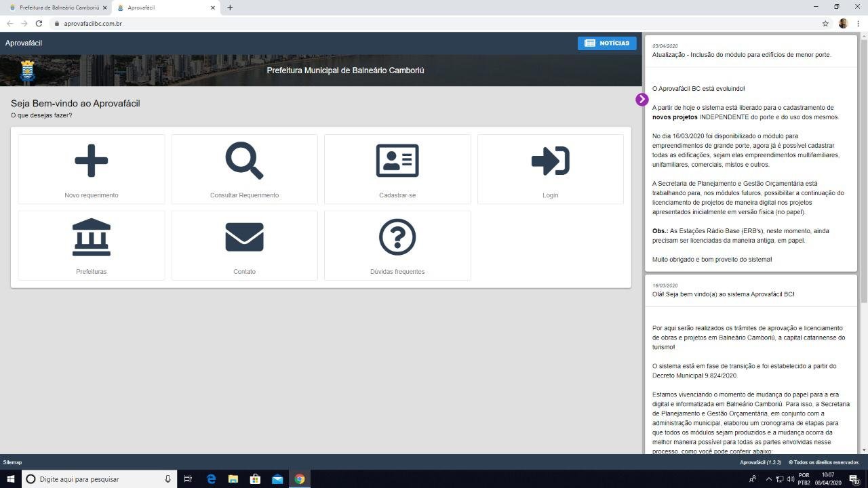Click 'Seja Bem-vindo ao Aprovafácil' heading

(75, 104)
